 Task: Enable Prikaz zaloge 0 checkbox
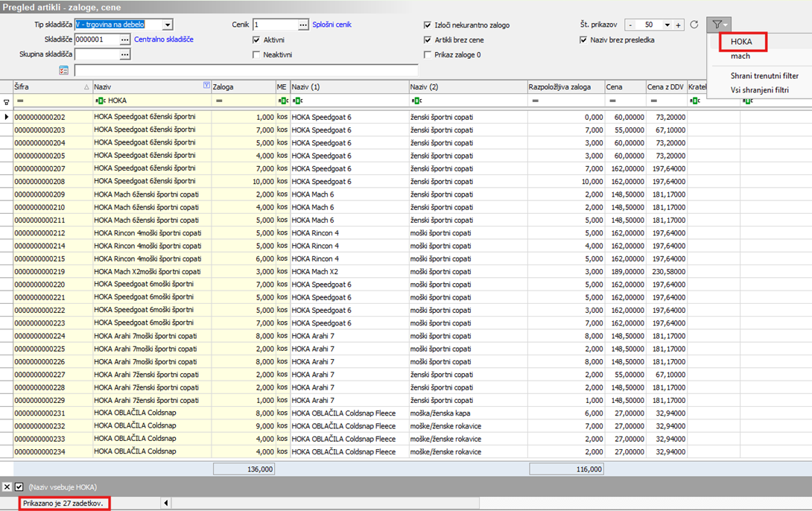(428, 54)
